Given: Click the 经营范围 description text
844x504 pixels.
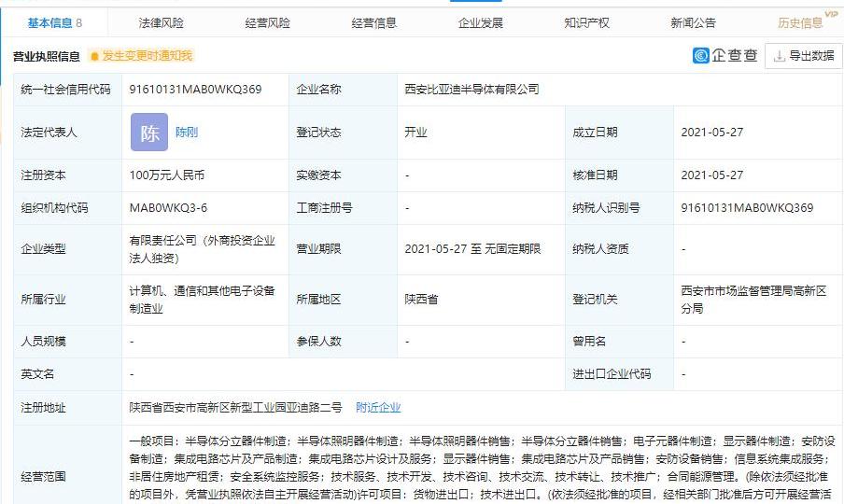Looking at the screenshot, I should tap(482, 468).
